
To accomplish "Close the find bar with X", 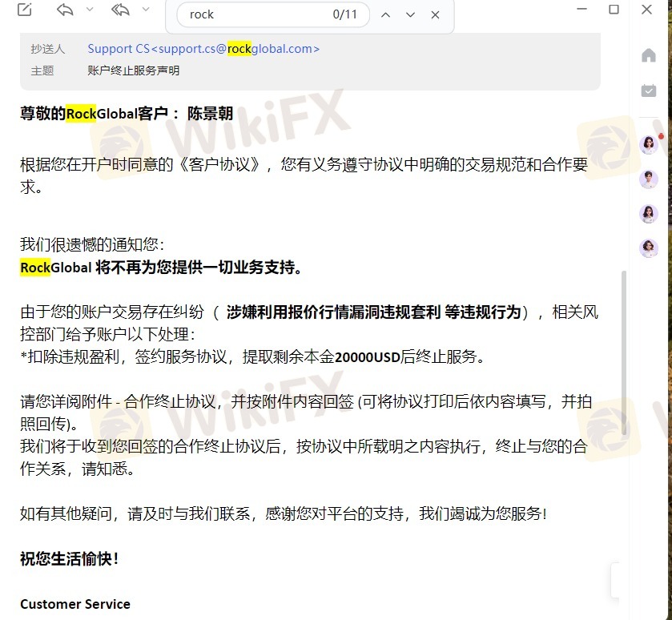I will [436, 15].
